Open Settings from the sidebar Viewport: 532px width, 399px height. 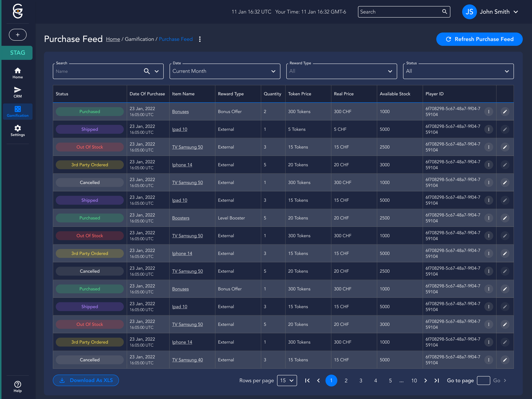pos(18,131)
